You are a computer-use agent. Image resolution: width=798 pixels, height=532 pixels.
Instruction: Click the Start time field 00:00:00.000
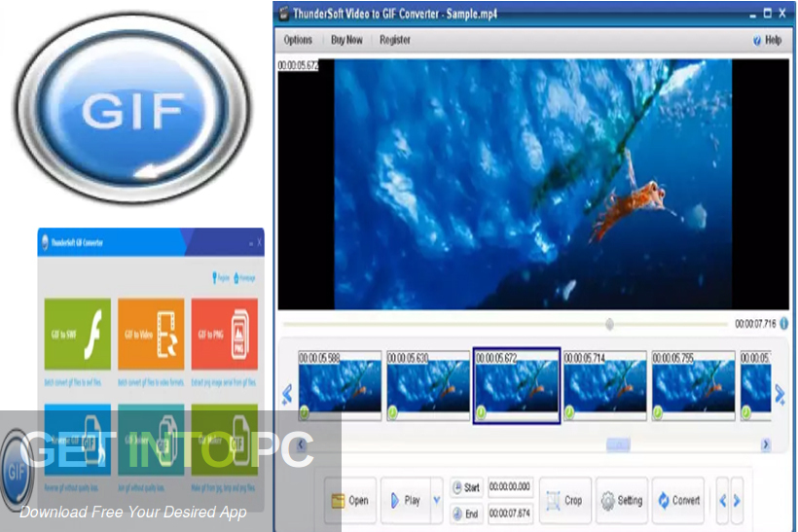click(510, 486)
